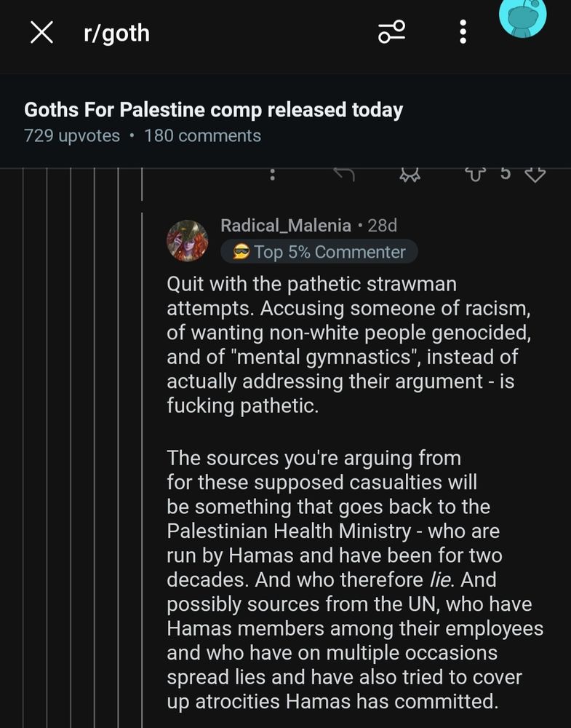The width and height of the screenshot is (571, 728).
Task: Open the r/goth subreddit
Action: pyautogui.click(x=116, y=33)
